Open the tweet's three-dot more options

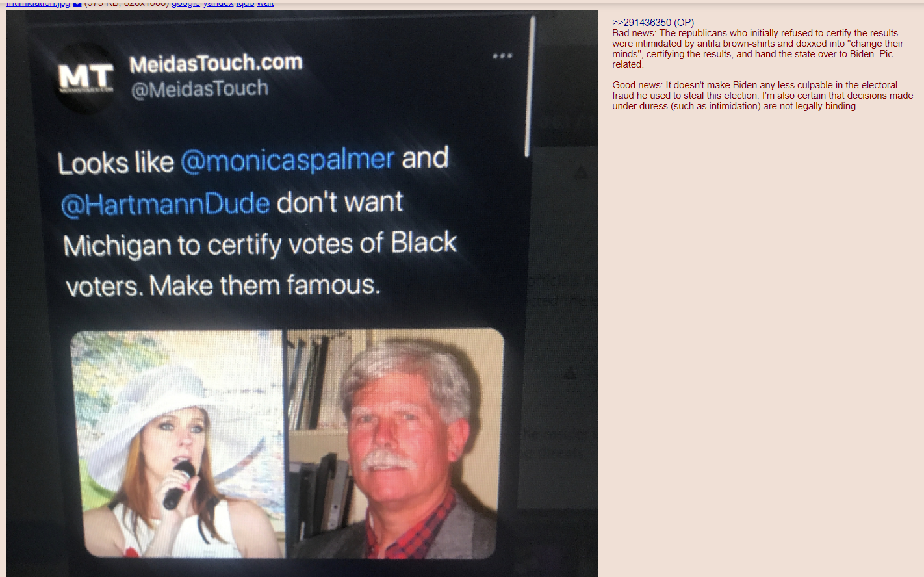pyautogui.click(x=502, y=56)
